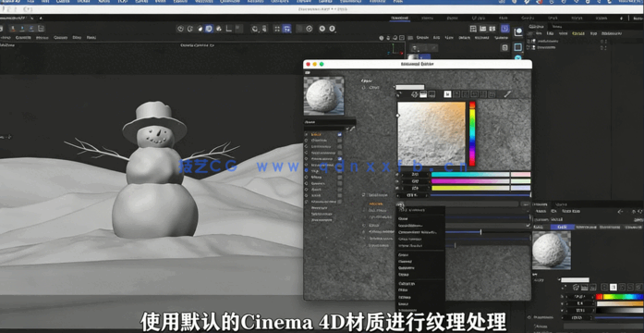Viewport: 644px width, 333px height.
Task: Click the pencil icon beside the material name field
Action: click(x=352, y=129)
